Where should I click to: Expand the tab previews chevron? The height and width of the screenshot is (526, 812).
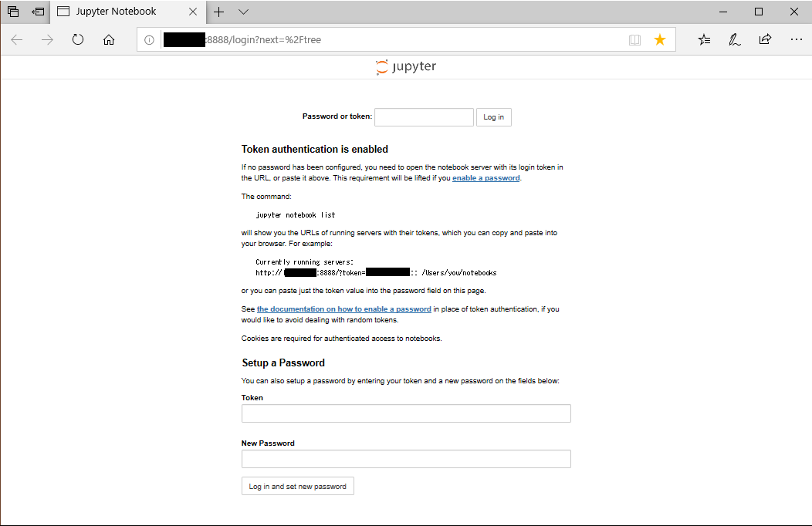[243, 12]
